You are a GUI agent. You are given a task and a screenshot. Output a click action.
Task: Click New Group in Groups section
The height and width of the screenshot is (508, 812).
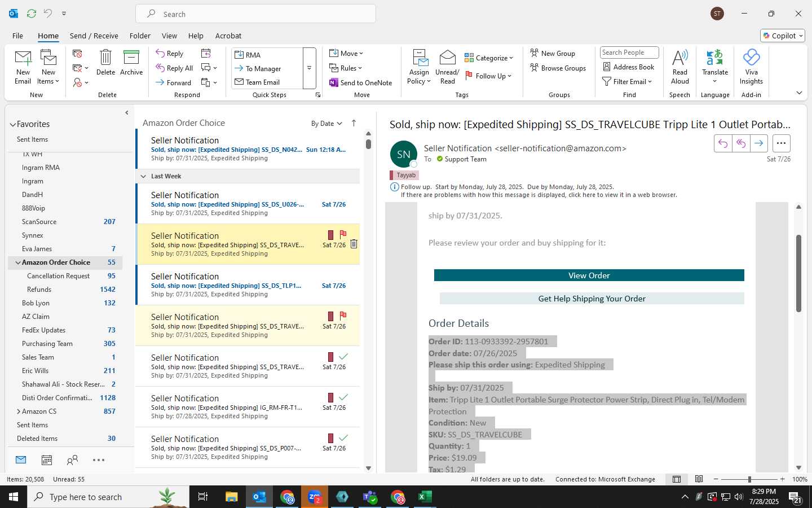pyautogui.click(x=553, y=53)
